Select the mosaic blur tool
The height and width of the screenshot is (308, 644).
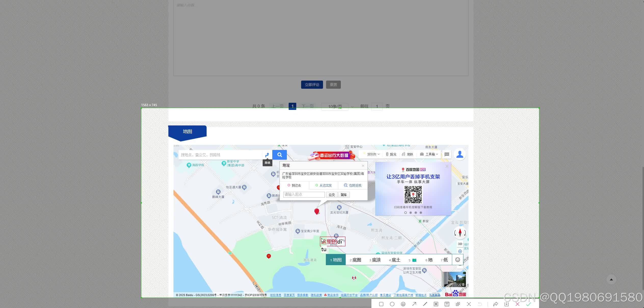pos(436,304)
